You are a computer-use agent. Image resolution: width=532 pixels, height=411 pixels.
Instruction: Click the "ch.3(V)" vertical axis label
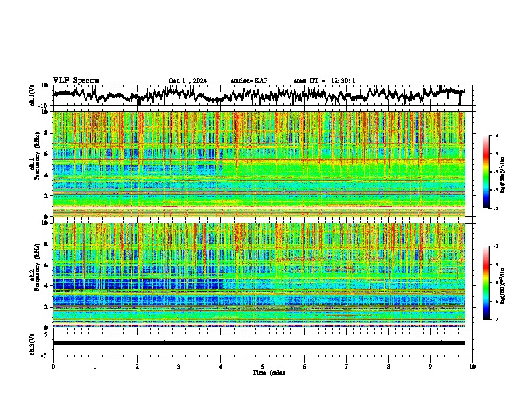tap(32, 345)
